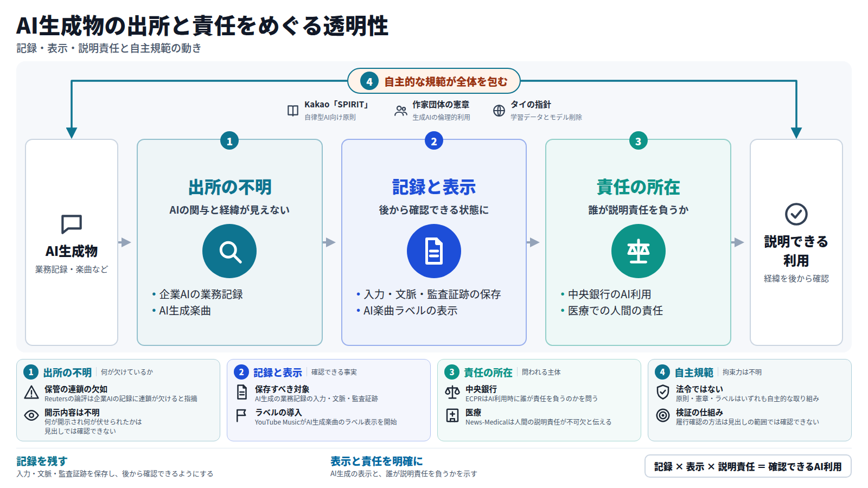Click the target icon beside 検証の仕組み
Image resolution: width=868 pixels, height=488 pixels.
pos(663,415)
